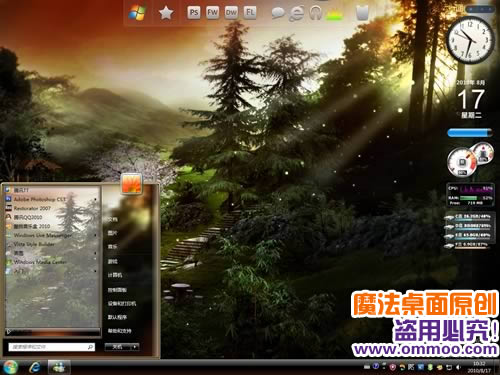Click the search magnifier in Start menu

click(x=90, y=347)
